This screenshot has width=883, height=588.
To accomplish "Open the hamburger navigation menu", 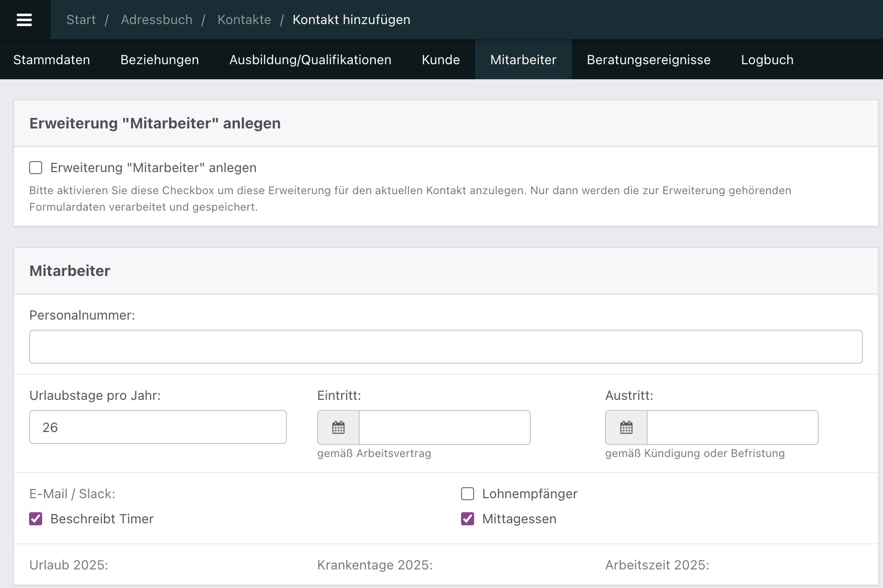I will pos(25,20).
